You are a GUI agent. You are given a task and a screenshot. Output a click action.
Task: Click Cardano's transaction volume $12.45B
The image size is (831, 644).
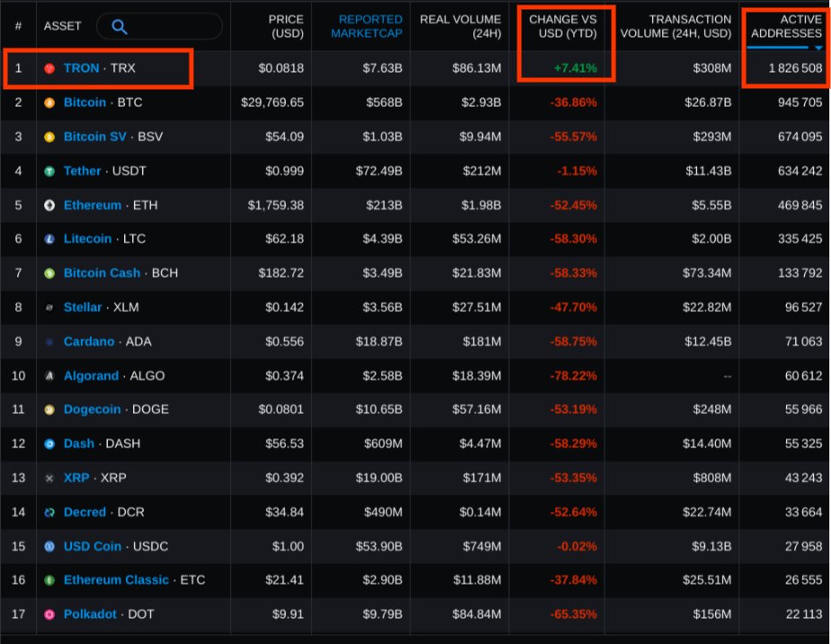(708, 342)
